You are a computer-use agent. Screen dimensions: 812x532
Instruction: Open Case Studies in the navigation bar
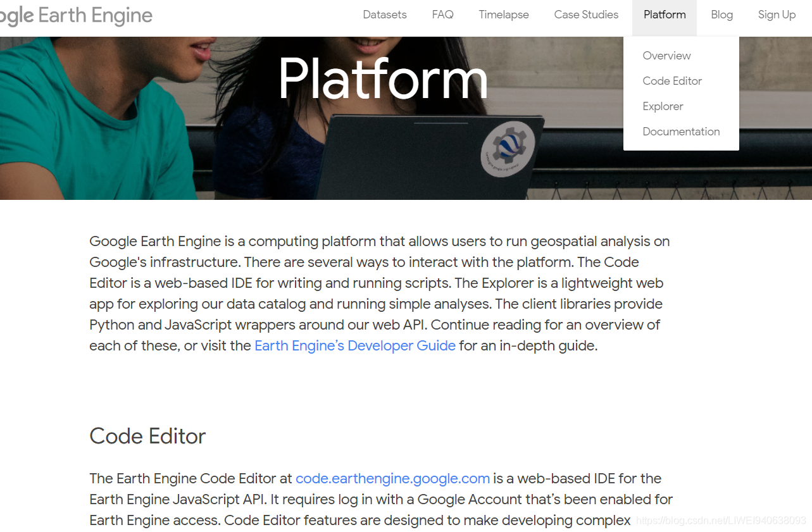click(x=586, y=15)
